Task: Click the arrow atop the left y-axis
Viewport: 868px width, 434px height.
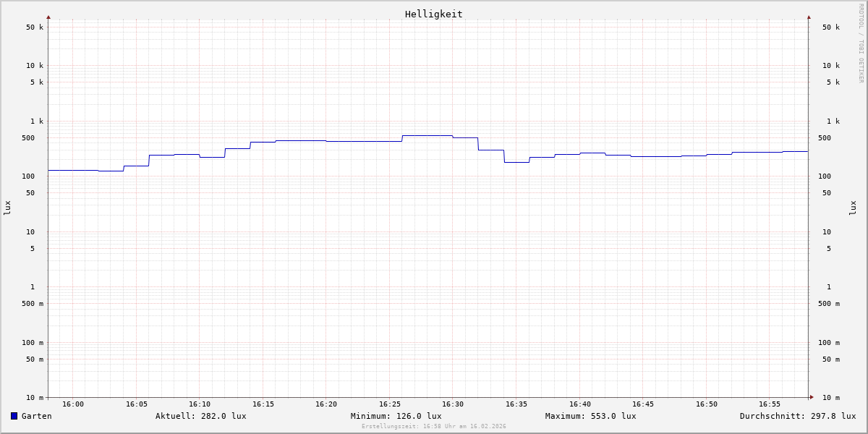Action: pyautogui.click(x=48, y=17)
